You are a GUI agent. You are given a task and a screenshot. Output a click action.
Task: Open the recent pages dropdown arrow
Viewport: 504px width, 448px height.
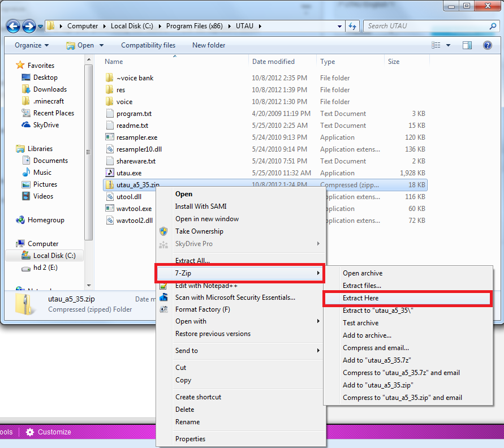coord(40,27)
